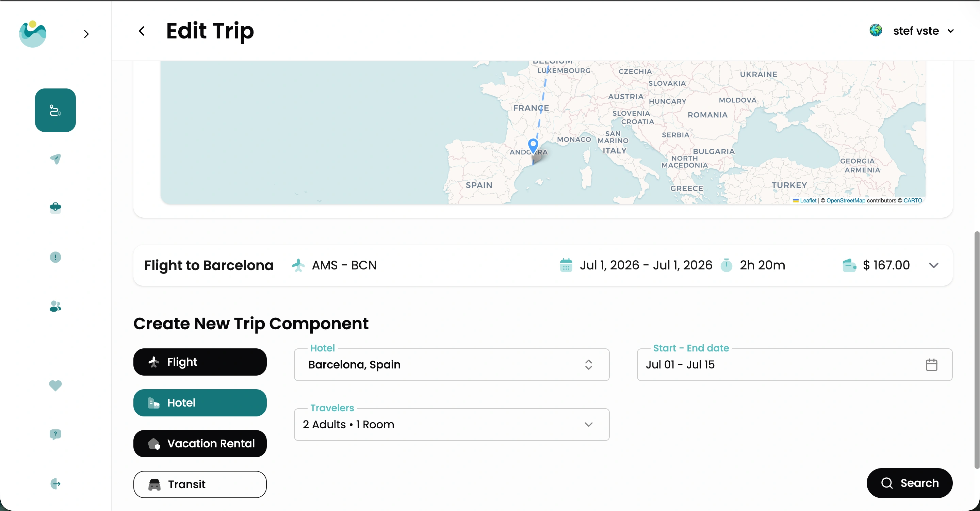The height and width of the screenshot is (511, 980).
Task: Open the OpenStreetMap link on map
Action: [x=845, y=200]
